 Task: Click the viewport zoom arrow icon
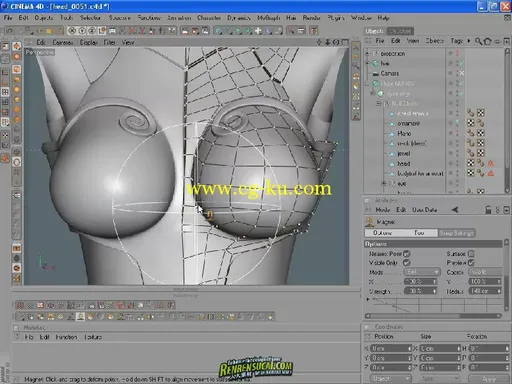click(328, 42)
